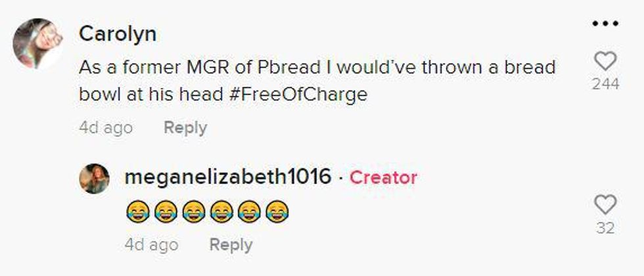
Task: Click the 32 likes count
Action: click(605, 227)
